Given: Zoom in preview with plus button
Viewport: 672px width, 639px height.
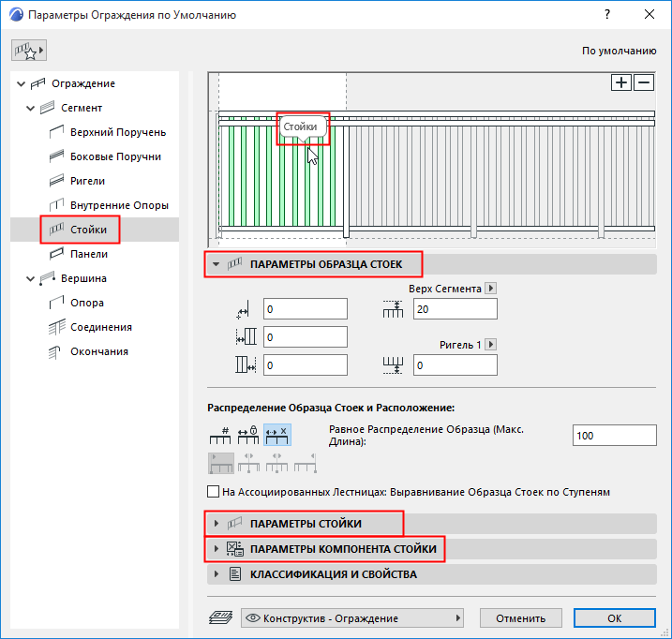Looking at the screenshot, I should [x=621, y=82].
